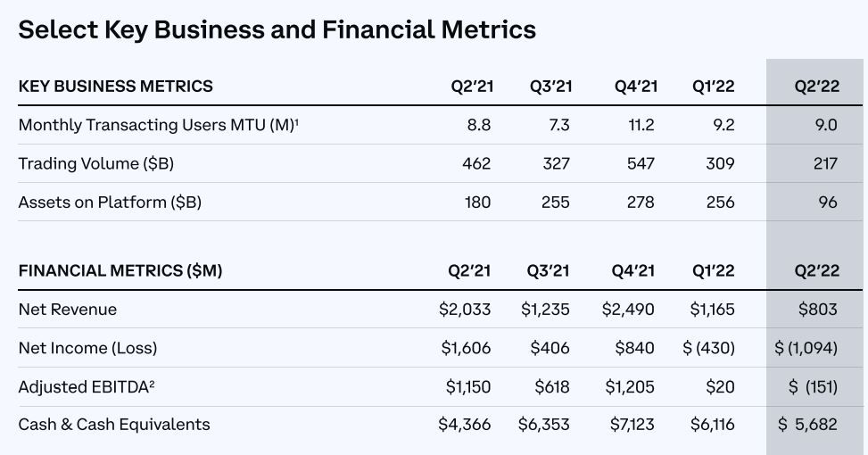Select the Q2'22 assets on platform value 96
868x455 pixels.
click(x=828, y=203)
